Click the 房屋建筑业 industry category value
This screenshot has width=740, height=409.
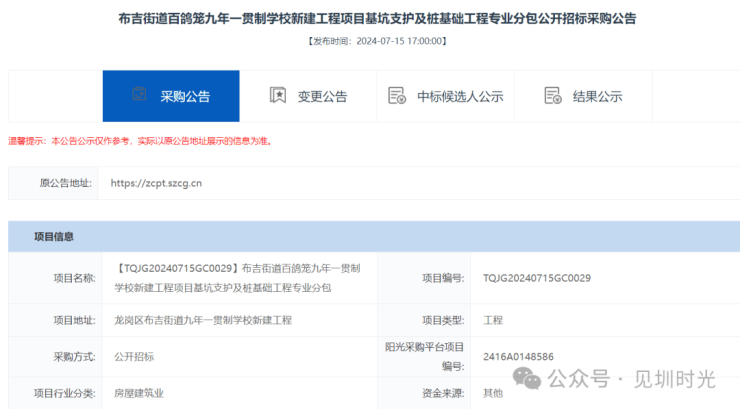[x=139, y=393]
